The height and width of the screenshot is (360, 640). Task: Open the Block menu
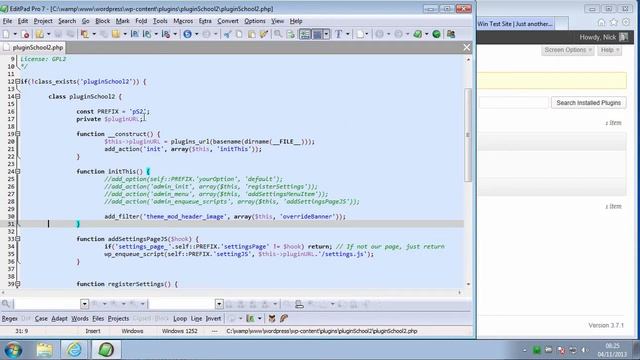coord(102,21)
